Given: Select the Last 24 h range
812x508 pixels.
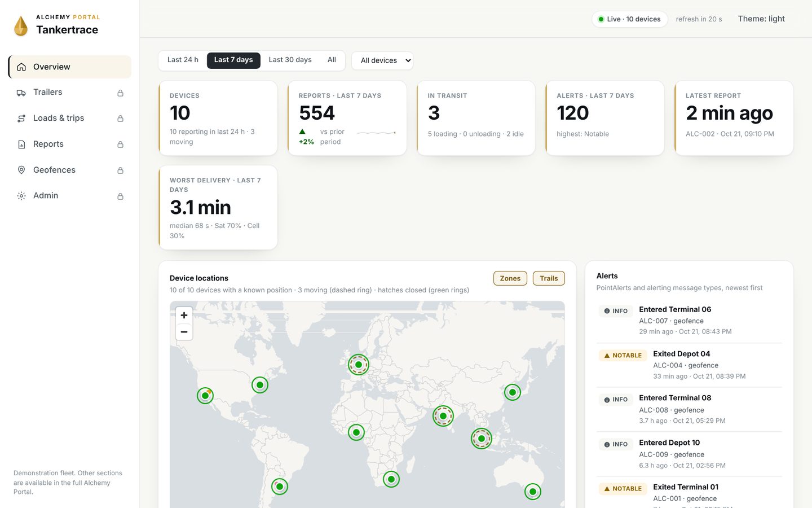Looking at the screenshot, I should click(x=183, y=60).
